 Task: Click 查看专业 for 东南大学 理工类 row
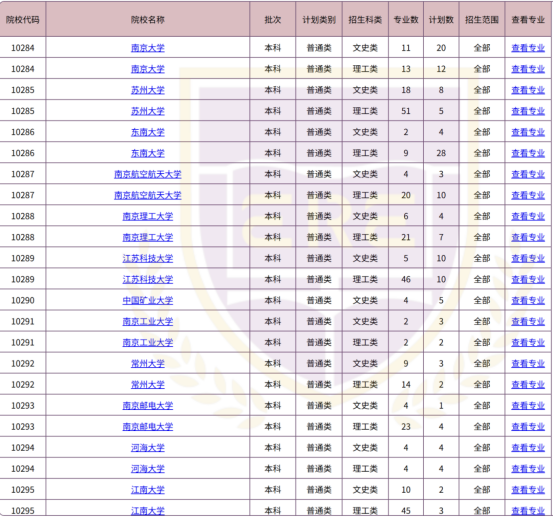point(528,153)
